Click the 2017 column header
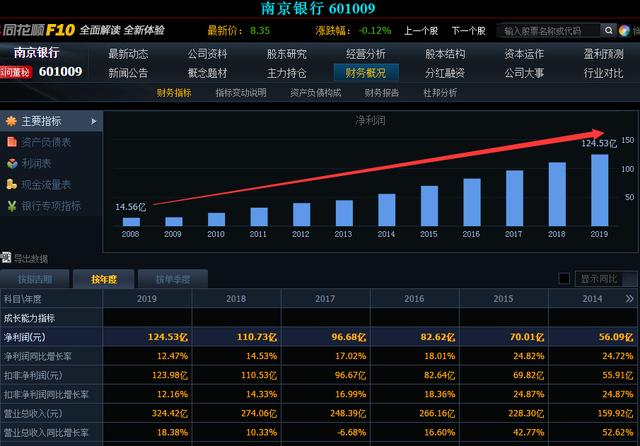The image size is (640, 446). [x=325, y=299]
